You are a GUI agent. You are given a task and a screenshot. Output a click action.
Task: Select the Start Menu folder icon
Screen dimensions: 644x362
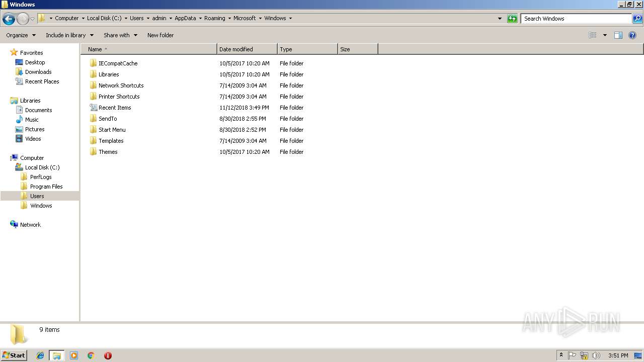tap(93, 130)
